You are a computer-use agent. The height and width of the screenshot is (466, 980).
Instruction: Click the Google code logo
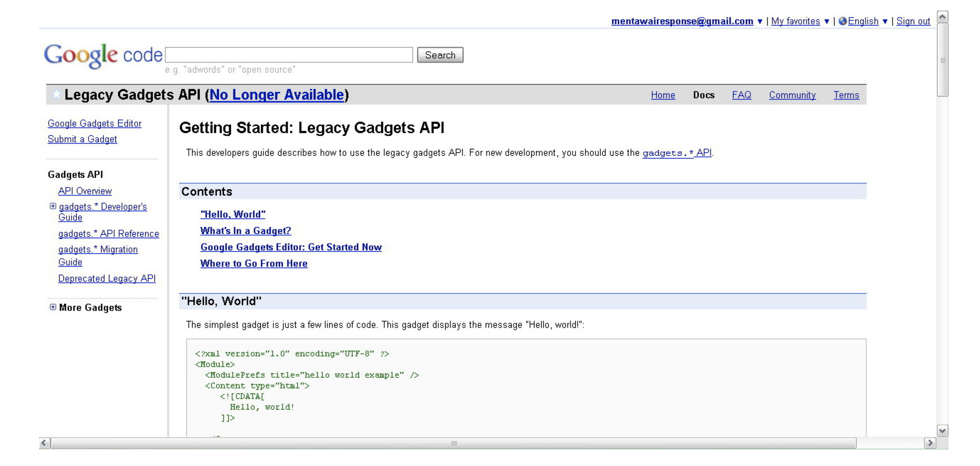103,55
